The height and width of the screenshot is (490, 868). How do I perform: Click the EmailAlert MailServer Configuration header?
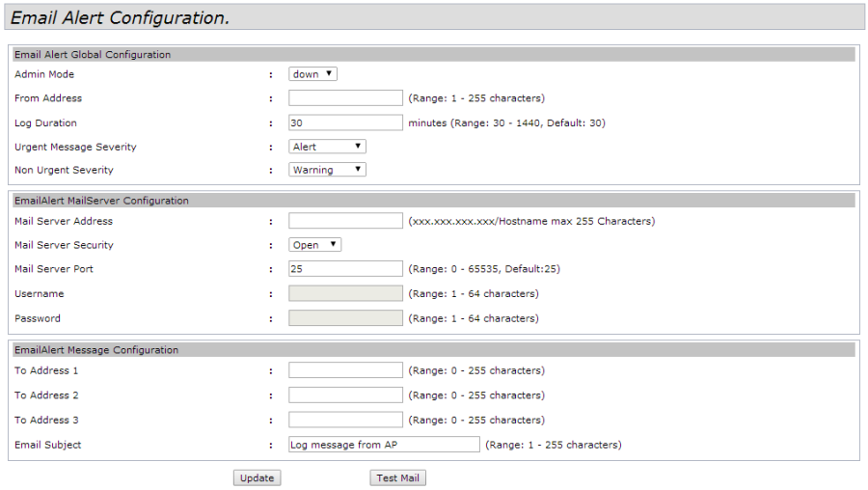click(x=101, y=201)
